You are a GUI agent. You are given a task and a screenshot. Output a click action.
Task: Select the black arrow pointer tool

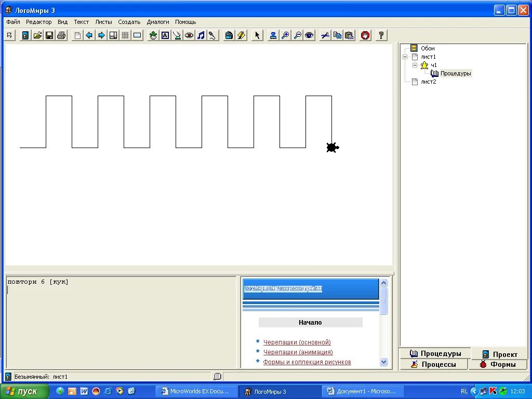click(258, 35)
